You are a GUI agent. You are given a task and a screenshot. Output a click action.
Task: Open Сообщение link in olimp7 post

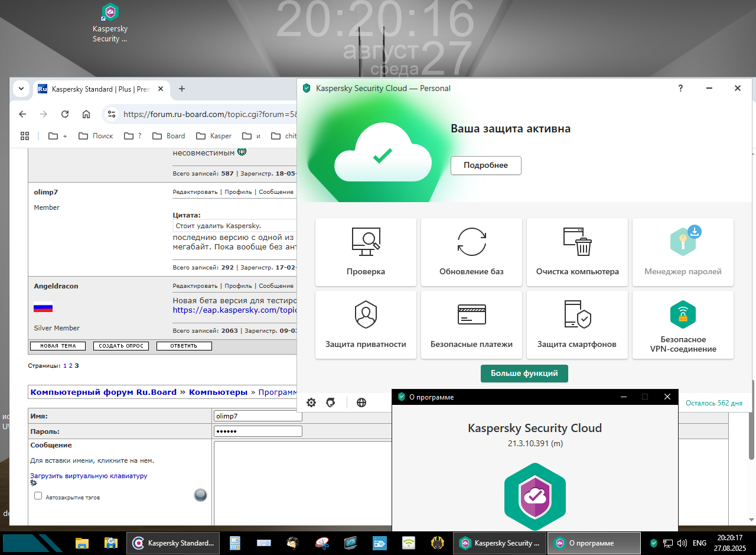tap(276, 192)
